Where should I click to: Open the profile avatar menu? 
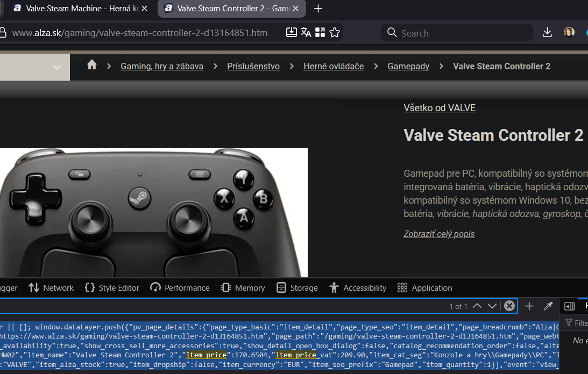(x=569, y=32)
